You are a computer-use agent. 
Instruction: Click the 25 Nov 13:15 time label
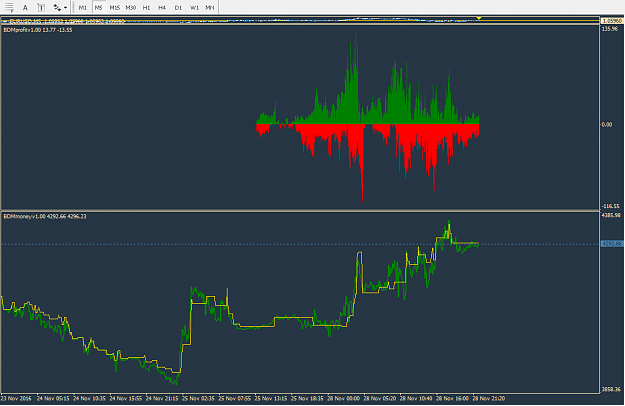tap(271, 398)
